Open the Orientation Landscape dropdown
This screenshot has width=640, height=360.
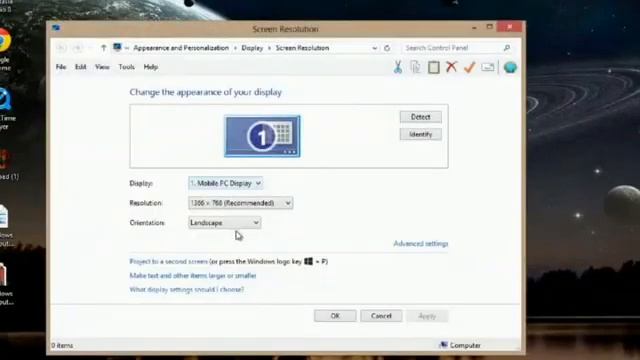(x=224, y=222)
